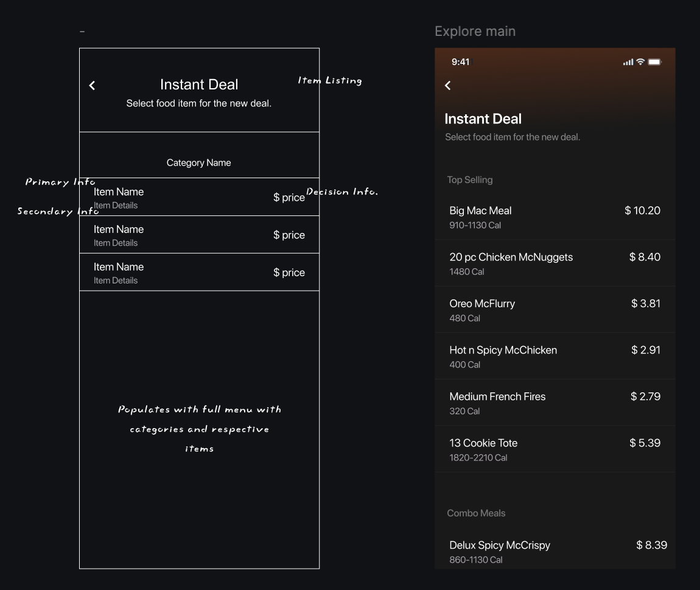This screenshot has height=590, width=700.
Task: Click the Primary Info annotation
Action: click(60, 181)
